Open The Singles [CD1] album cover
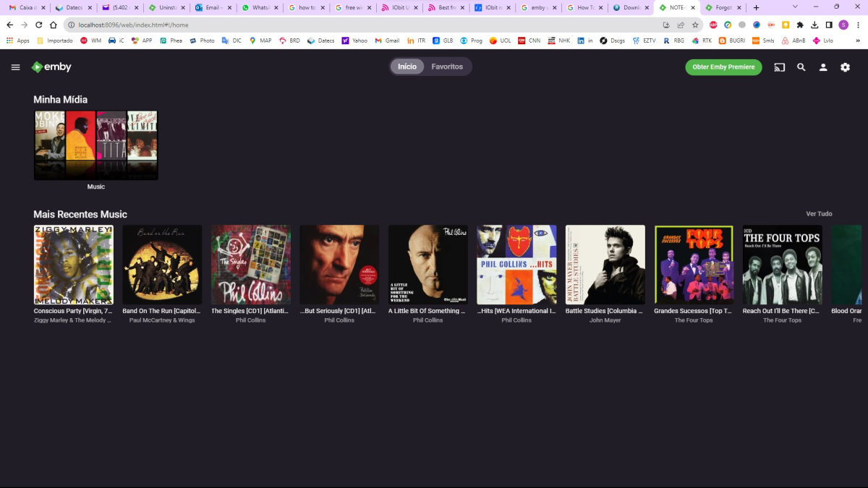 coord(251,265)
